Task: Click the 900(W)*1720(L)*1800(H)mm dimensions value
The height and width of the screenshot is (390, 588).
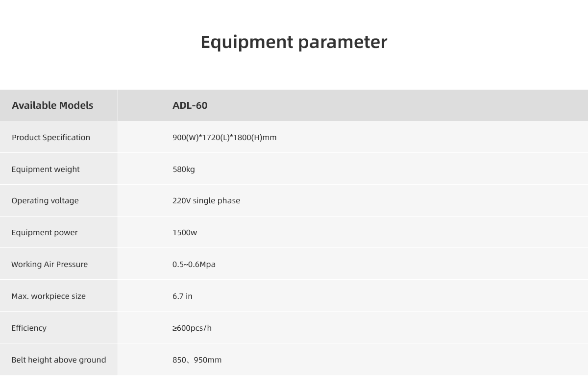Action: tap(224, 137)
